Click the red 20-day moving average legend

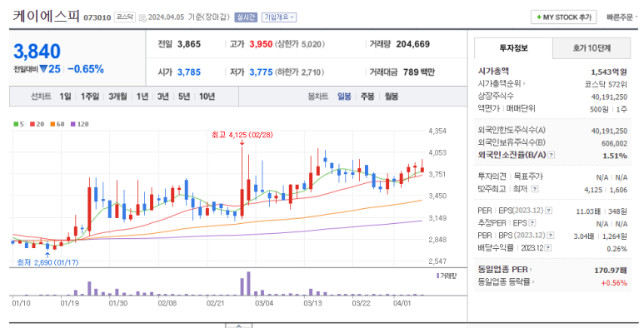click(x=37, y=124)
